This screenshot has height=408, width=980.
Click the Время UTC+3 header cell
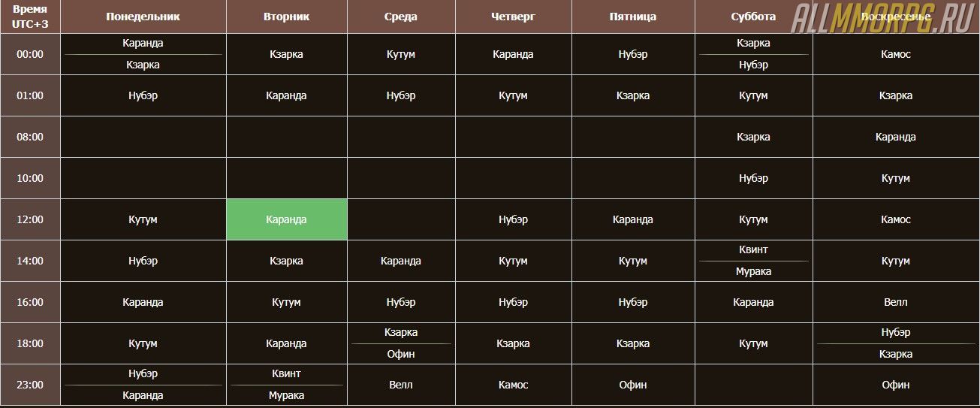tap(30, 17)
